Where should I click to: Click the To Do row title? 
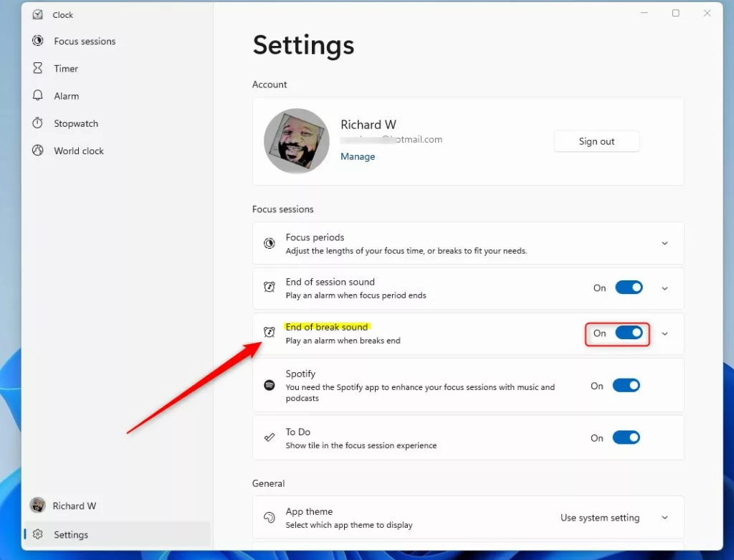coord(297,432)
